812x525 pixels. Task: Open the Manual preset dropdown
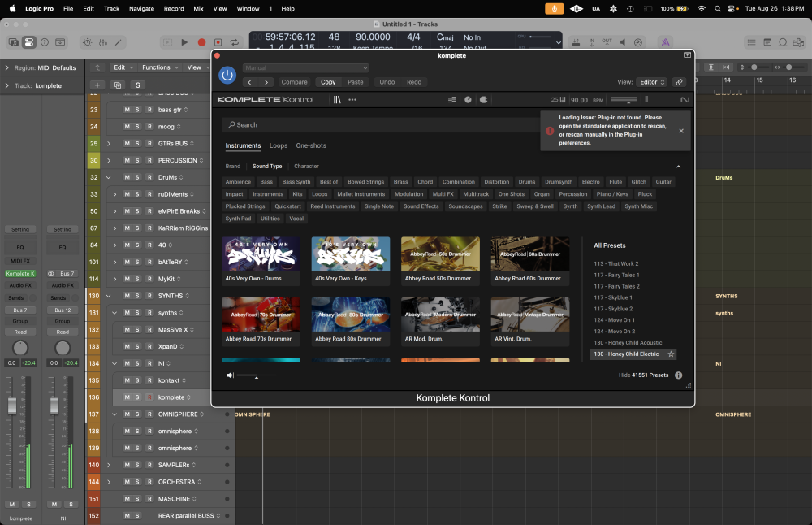[x=306, y=68]
